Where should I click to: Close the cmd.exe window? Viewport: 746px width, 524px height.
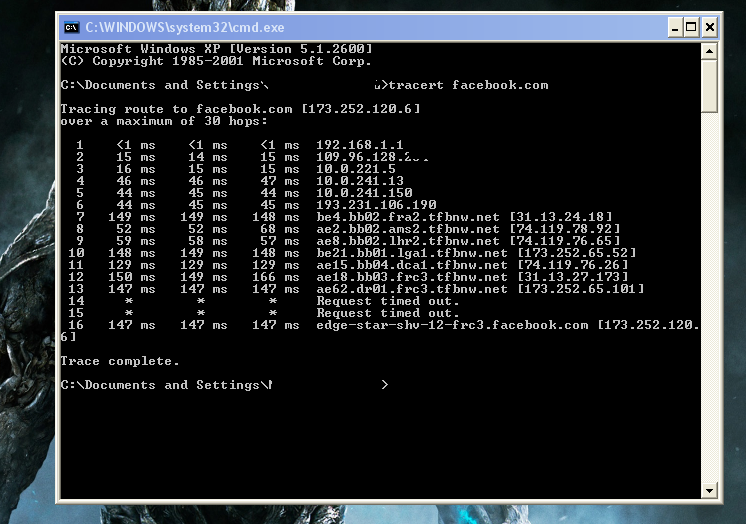coord(709,28)
